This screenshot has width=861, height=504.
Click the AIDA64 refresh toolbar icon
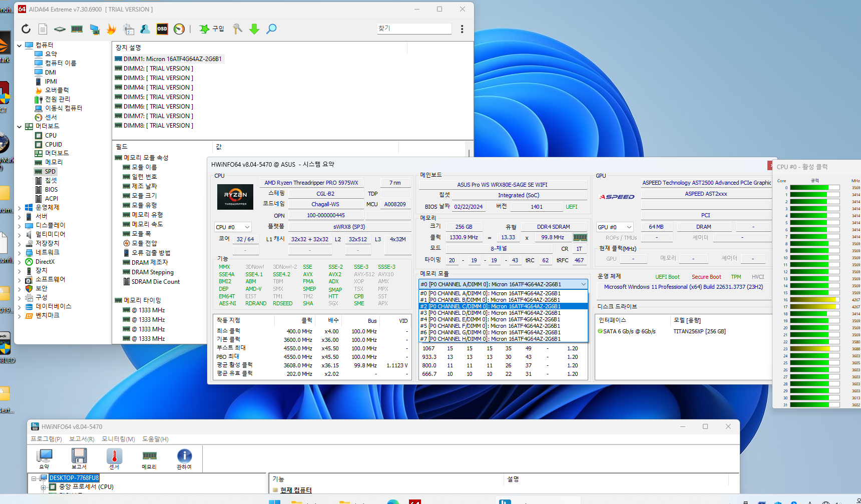pyautogui.click(x=26, y=29)
